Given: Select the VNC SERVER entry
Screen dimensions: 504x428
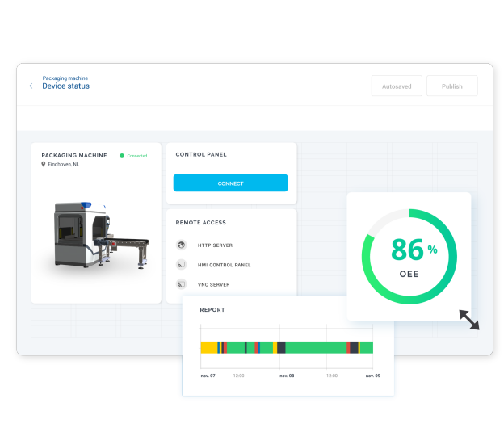Looking at the screenshot, I should point(214,284).
